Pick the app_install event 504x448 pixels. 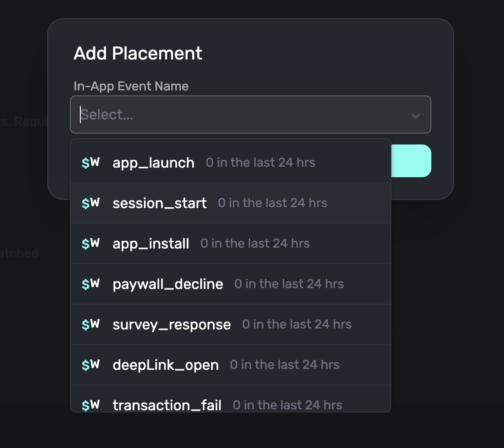[231, 244]
